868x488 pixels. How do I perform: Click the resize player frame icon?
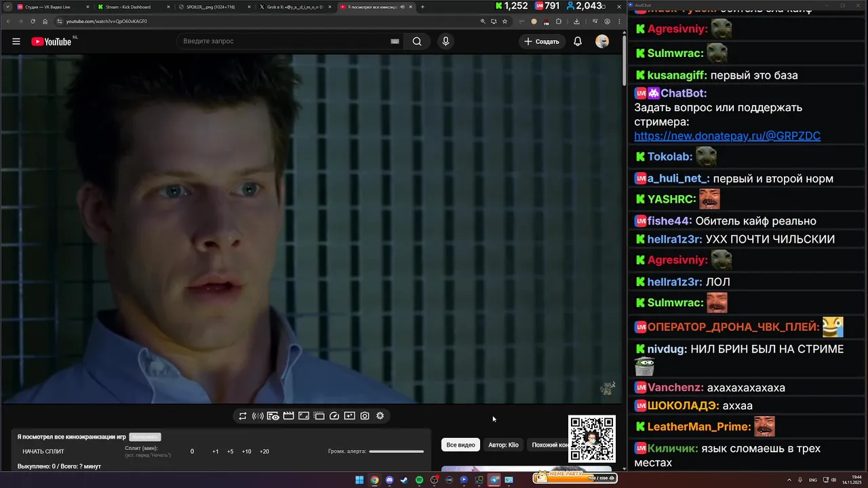click(304, 415)
